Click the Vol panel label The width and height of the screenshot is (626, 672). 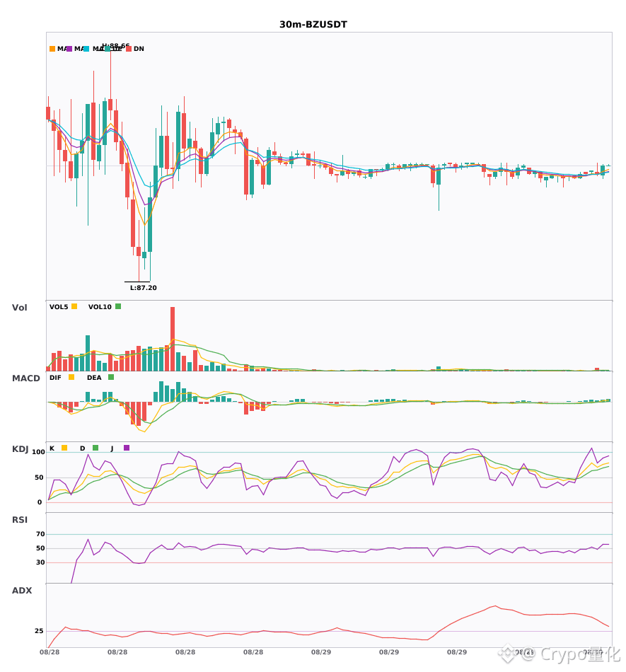pyautogui.click(x=20, y=308)
